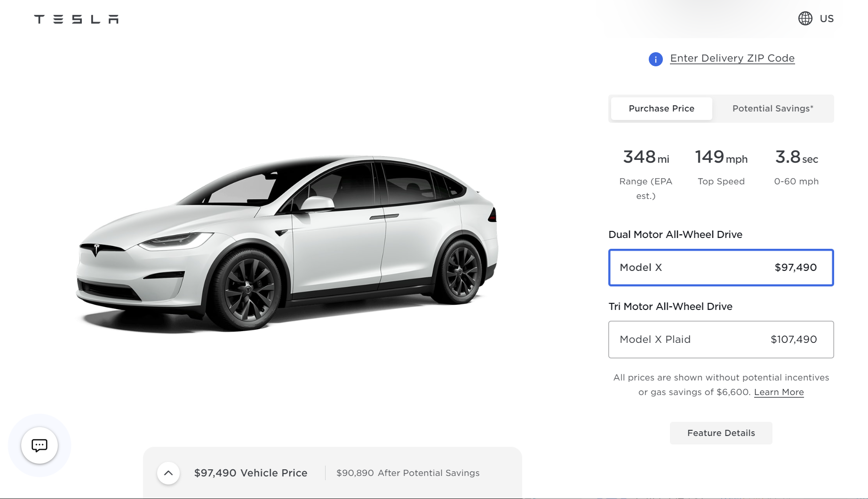Switch to Potential Savings tab
This screenshot has height=499, width=868.
pyautogui.click(x=772, y=109)
